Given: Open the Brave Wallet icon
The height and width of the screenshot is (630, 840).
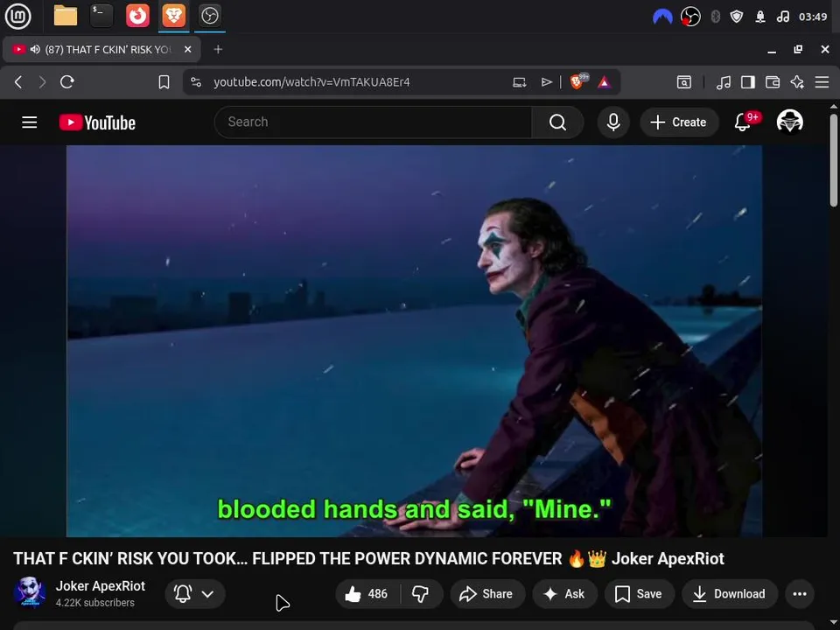Looking at the screenshot, I should pos(773,82).
